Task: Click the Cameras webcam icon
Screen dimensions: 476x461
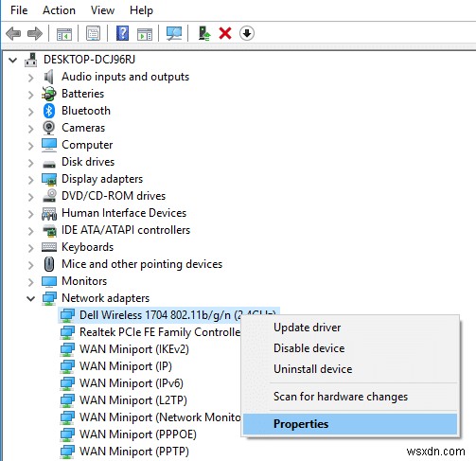Action: point(49,128)
